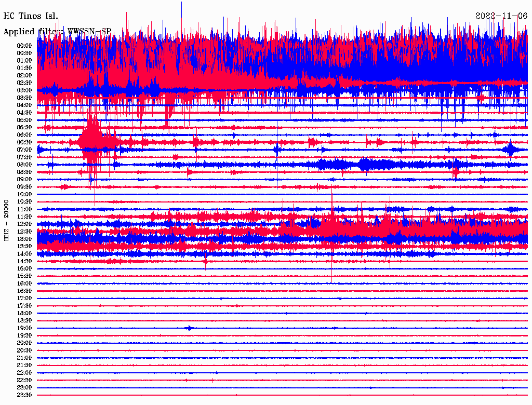Select the 14:00 time label
The height and width of the screenshot is (405, 532).
coord(24,254)
